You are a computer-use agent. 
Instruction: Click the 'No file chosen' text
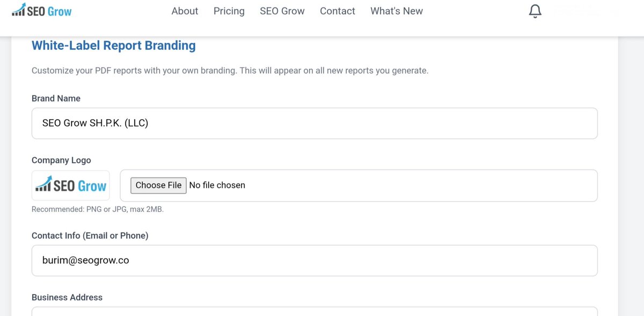(217, 185)
